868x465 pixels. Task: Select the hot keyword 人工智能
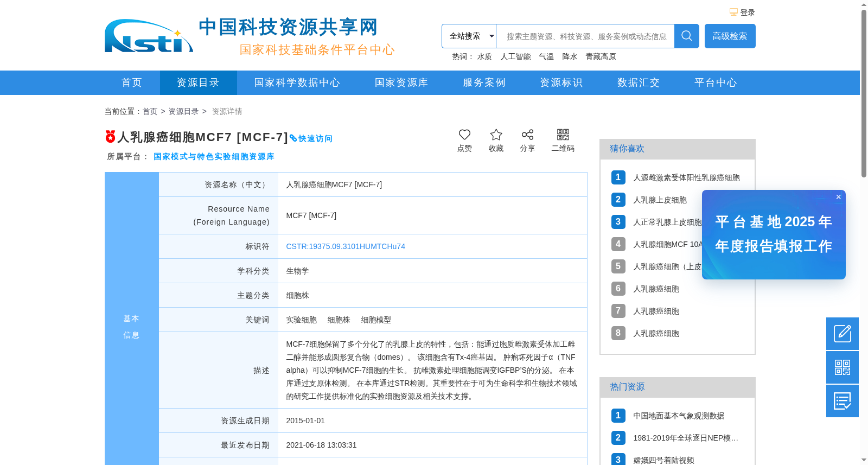[x=515, y=56]
